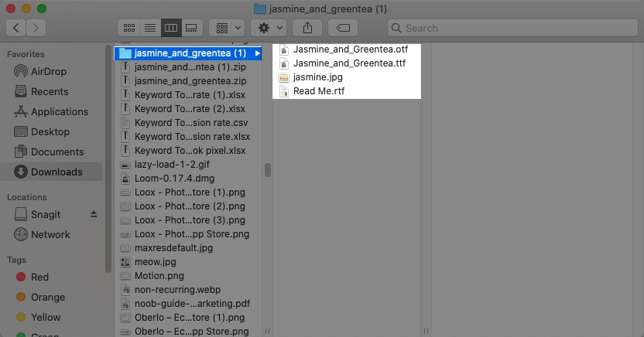Screen dimensions: 644x337
Task: Select Keyword To...rate (1).xlsx
Action: pos(187,95)
